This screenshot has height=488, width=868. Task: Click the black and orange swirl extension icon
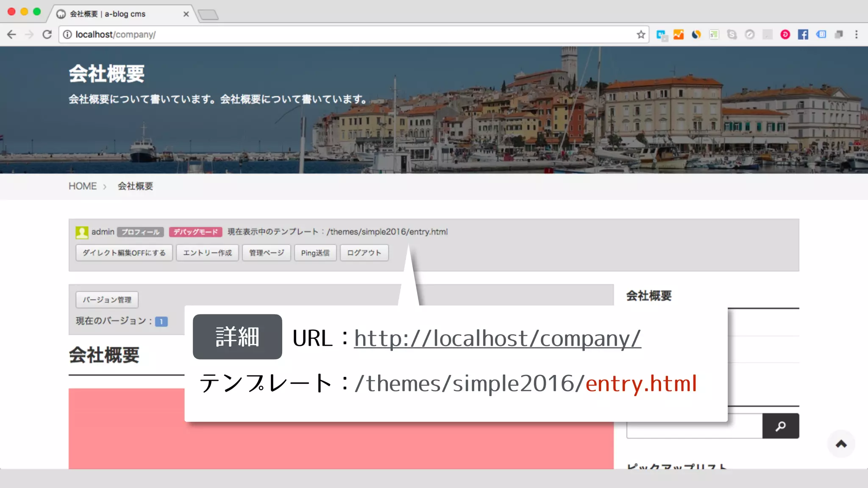(696, 34)
